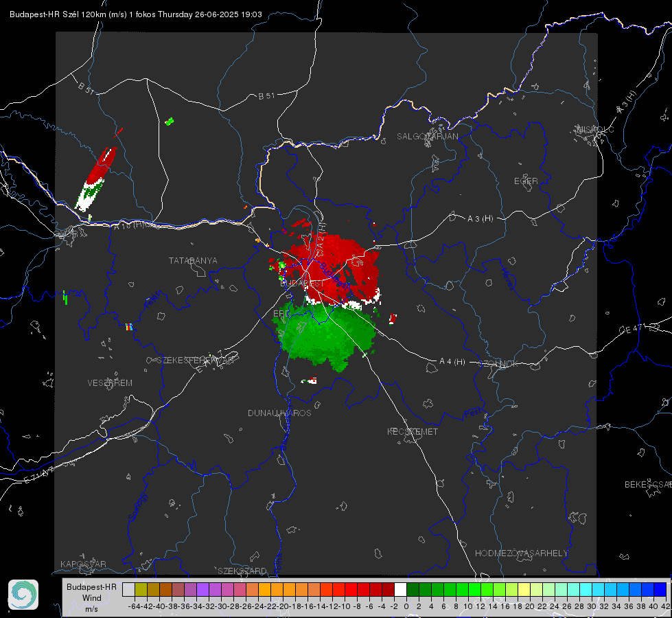Click the Budapest-HR Wind m/s legend title
The width and height of the screenshot is (672, 618).
pyautogui.click(x=92, y=598)
